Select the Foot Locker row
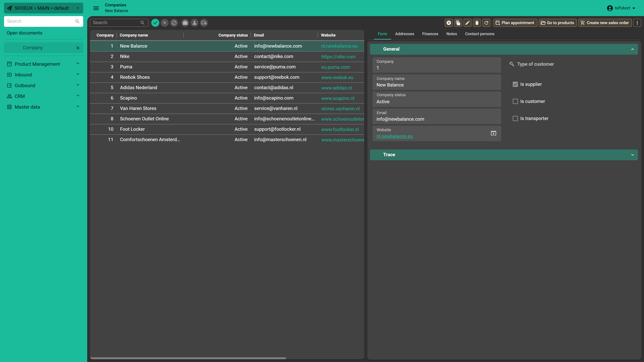 point(227,129)
